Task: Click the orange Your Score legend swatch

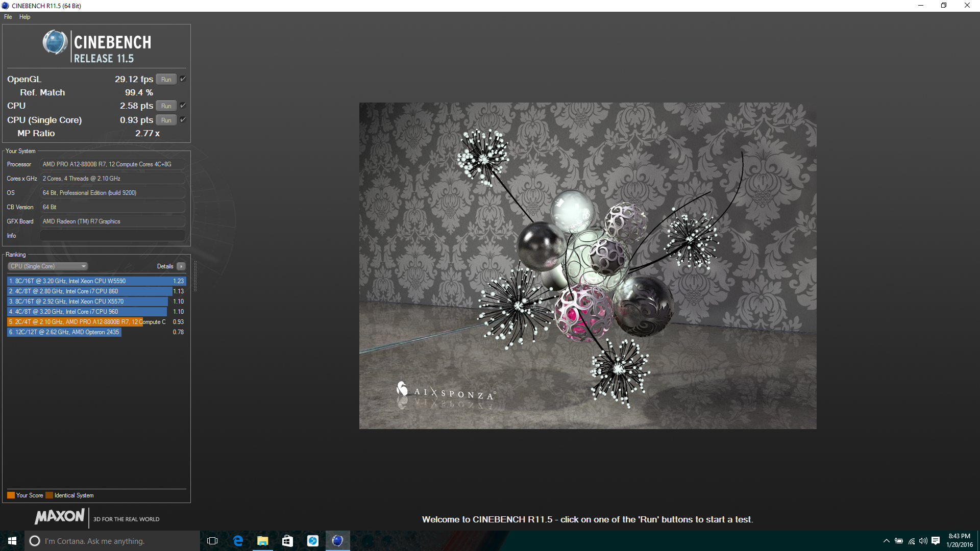Action: (x=11, y=495)
